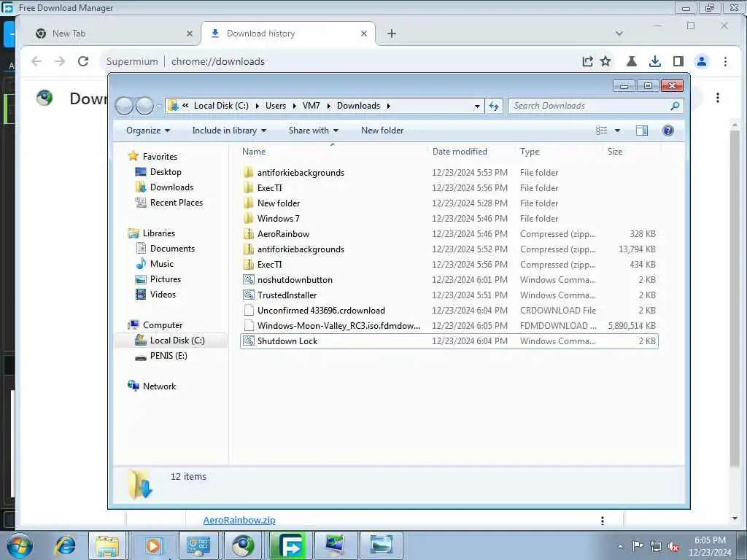Reload the chrome://downloads page
This screenshot has height=560, width=747.
pyautogui.click(x=83, y=61)
